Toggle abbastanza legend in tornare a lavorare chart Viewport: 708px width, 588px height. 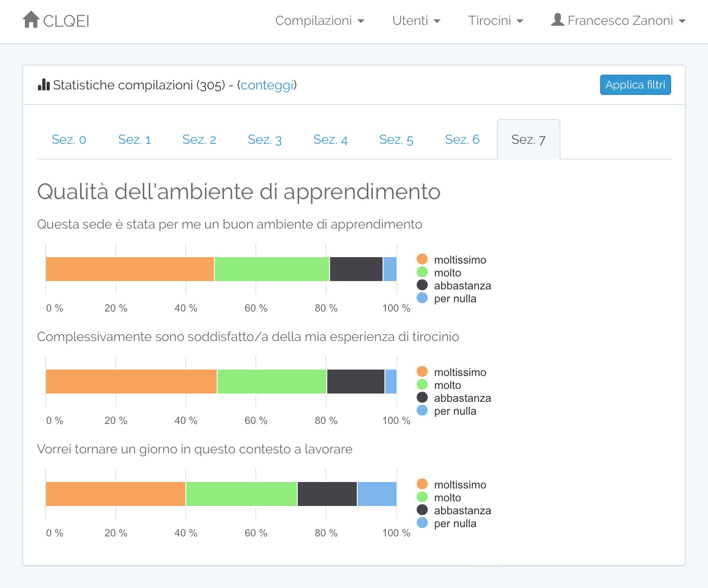[x=454, y=510]
